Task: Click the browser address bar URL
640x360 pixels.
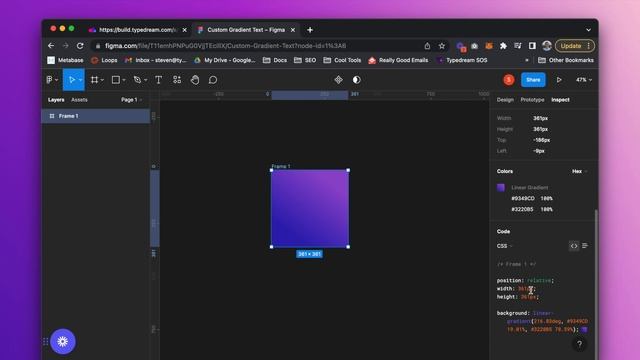Action: [225, 46]
